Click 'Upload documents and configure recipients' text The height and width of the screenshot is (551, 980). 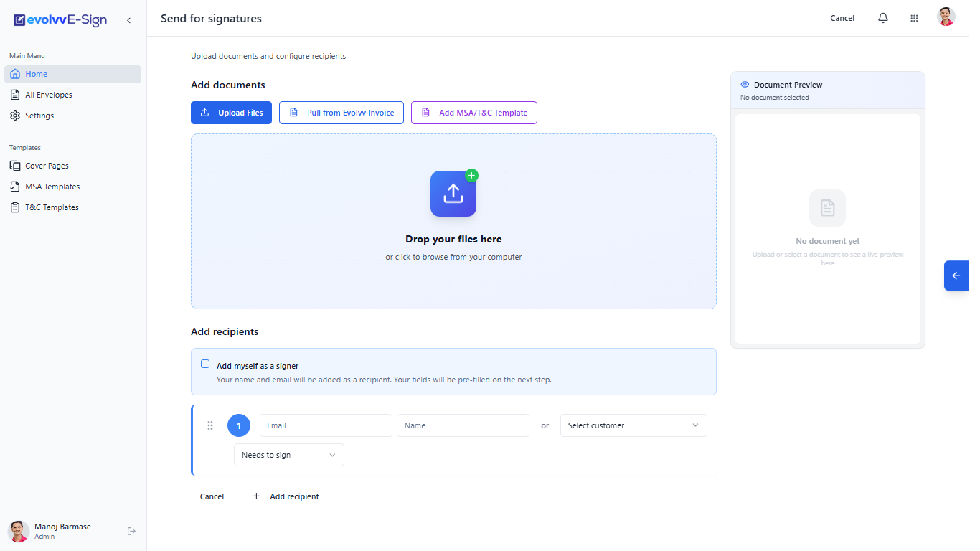click(x=268, y=56)
